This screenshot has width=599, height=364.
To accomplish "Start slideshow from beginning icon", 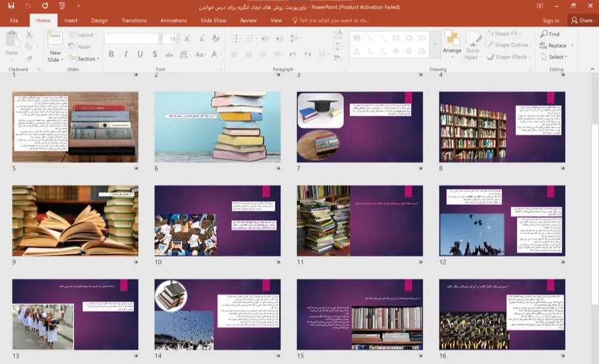I will (x=62, y=6).
